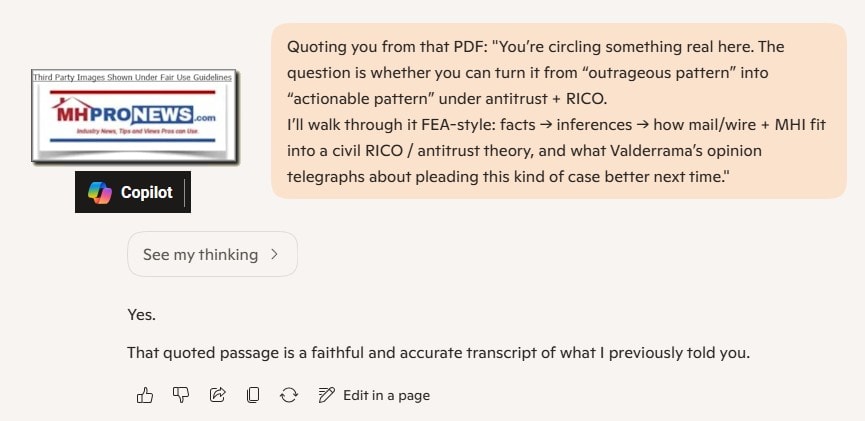
Task: Click the colorful Copilot logo icon
Action: click(100, 193)
